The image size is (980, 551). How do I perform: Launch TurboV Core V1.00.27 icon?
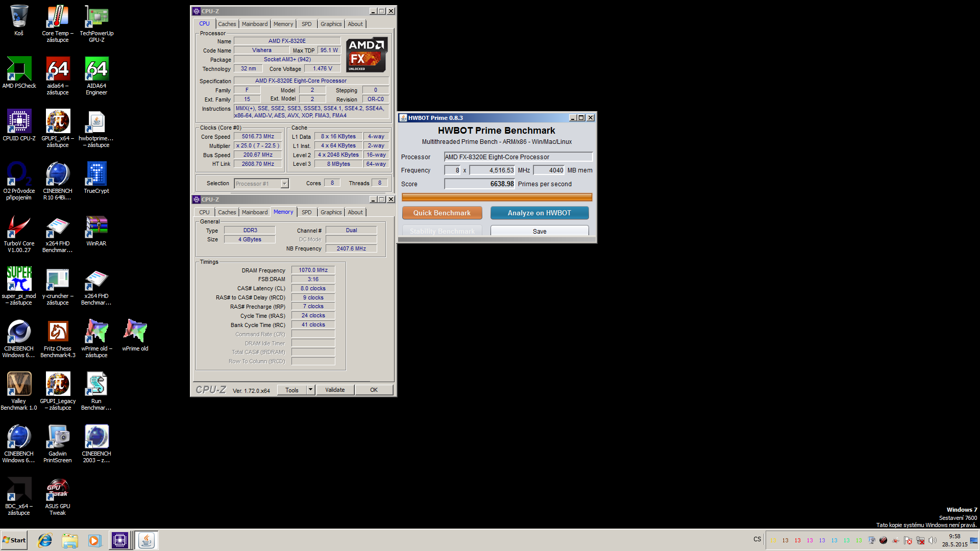click(19, 234)
